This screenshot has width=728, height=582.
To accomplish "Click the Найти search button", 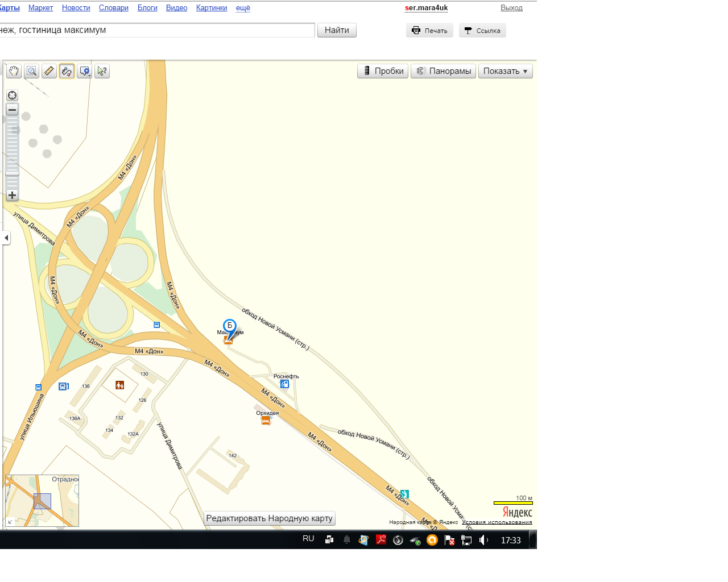I will tap(337, 30).
